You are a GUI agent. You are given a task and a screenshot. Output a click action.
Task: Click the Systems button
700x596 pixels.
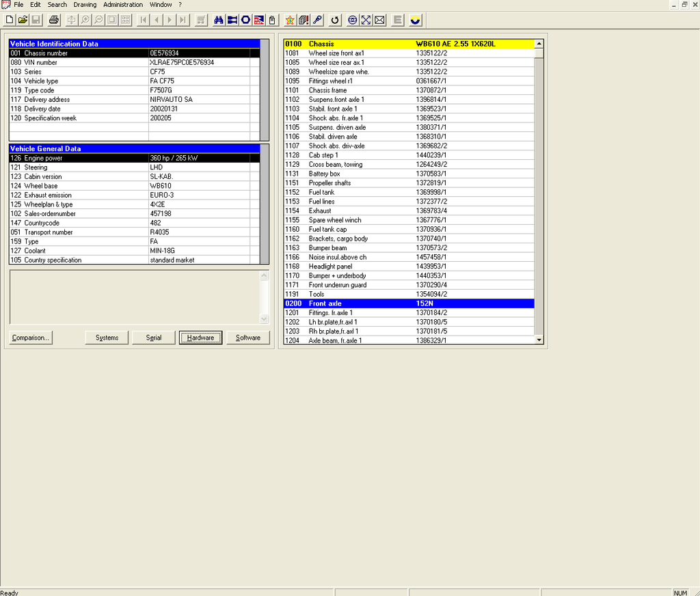[107, 338]
